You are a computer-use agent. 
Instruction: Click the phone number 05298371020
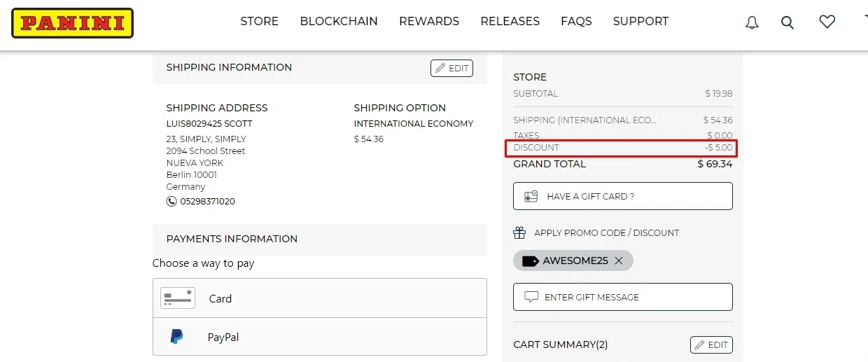point(208,202)
